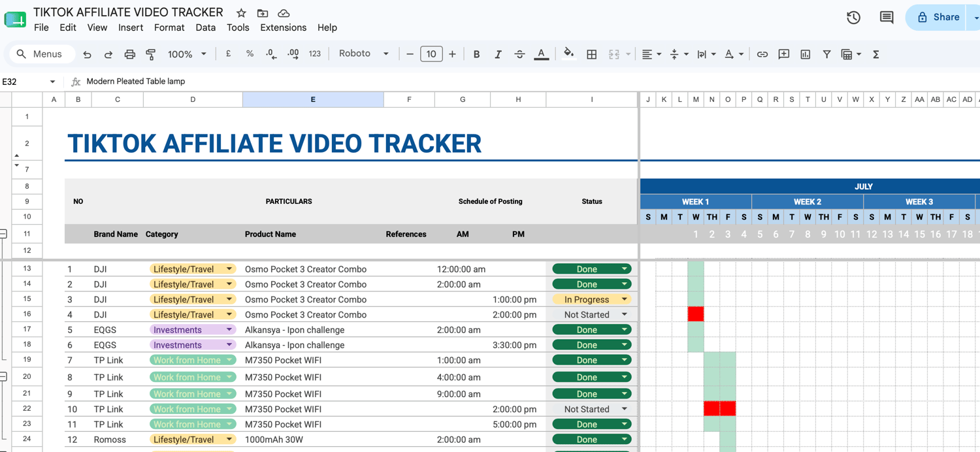The height and width of the screenshot is (452, 980).
Task: Open the comments panel icon beside Share
Action: coord(887,18)
